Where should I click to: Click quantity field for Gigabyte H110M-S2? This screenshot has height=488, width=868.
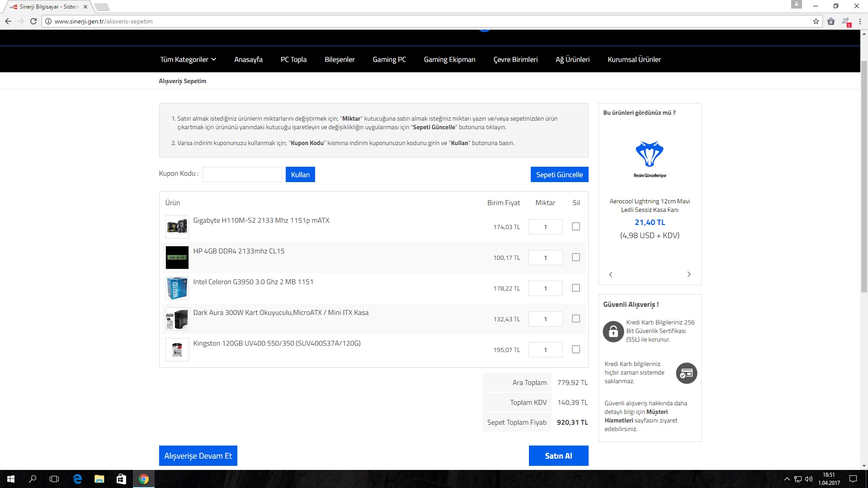(x=545, y=227)
